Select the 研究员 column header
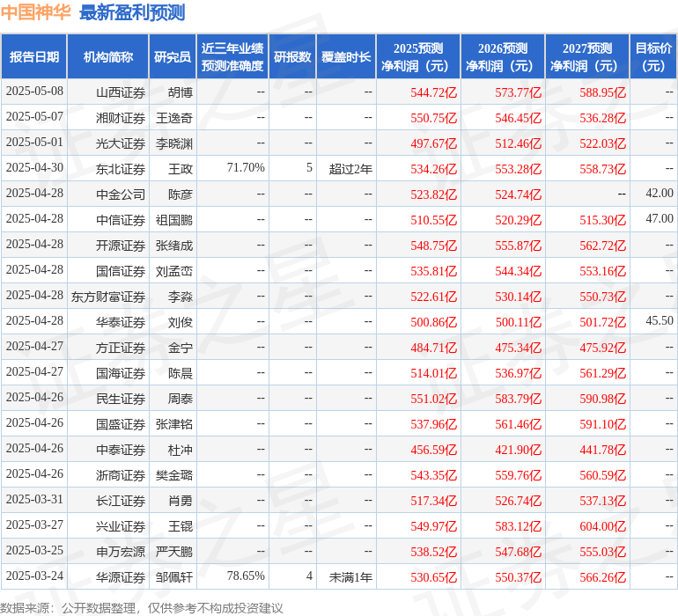This screenshot has width=678, height=616. pyautogui.click(x=173, y=57)
